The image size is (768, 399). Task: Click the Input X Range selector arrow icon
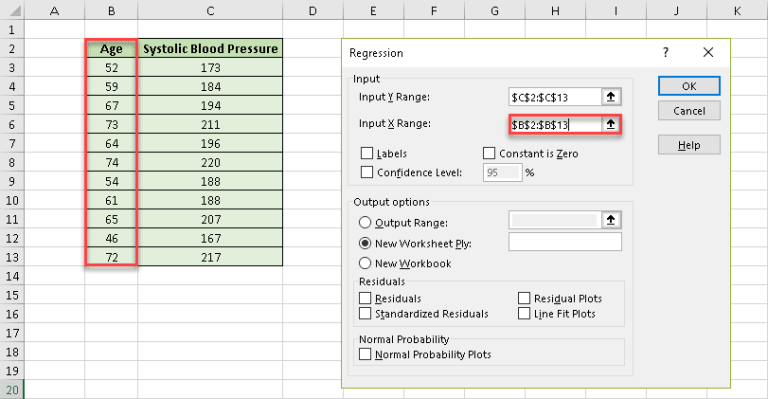click(611, 125)
